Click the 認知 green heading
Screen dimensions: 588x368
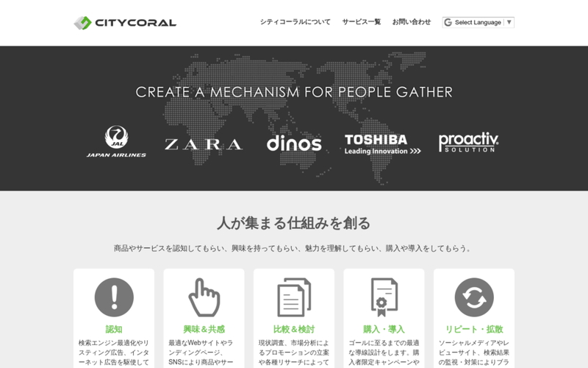(x=114, y=329)
